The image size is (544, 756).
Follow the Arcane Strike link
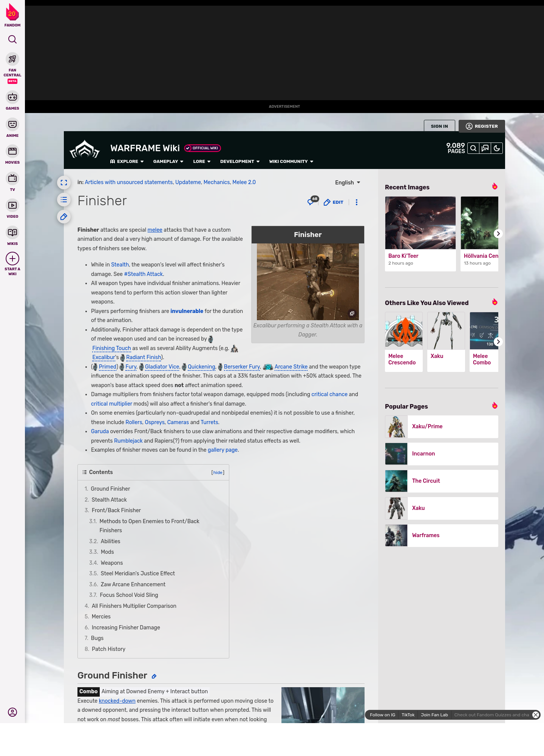click(291, 367)
